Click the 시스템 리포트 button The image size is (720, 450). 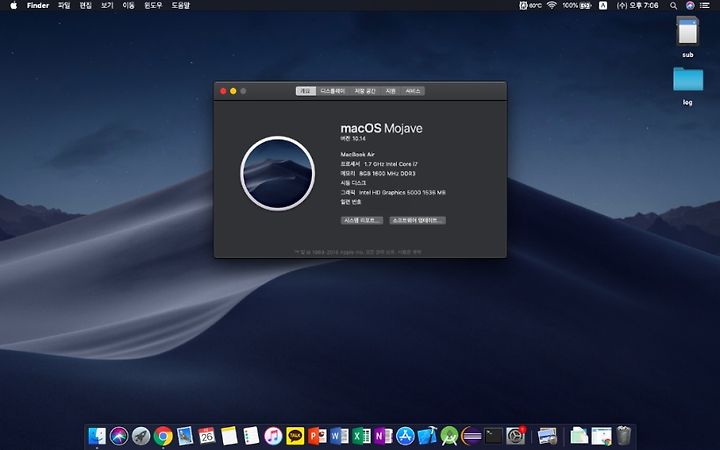coord(362,220)
